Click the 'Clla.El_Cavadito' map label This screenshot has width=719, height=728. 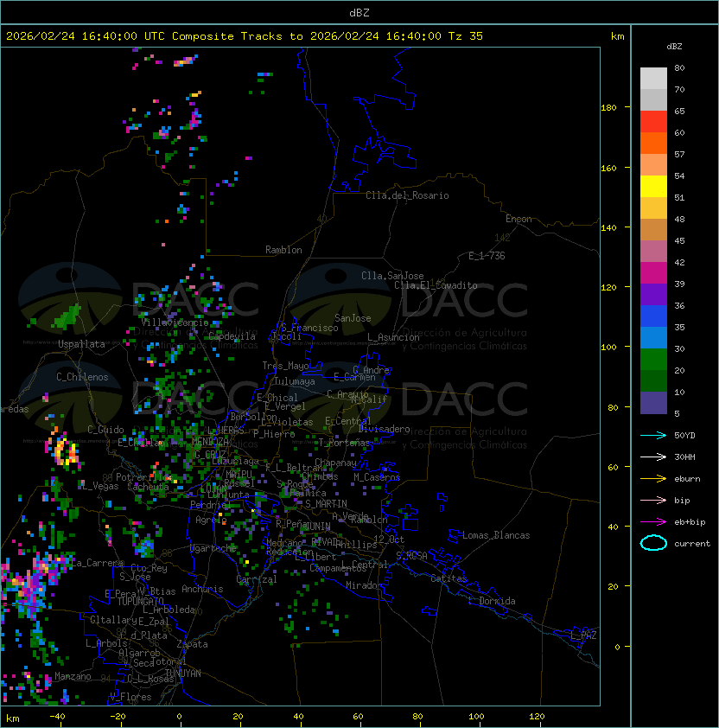pos(436,285)
